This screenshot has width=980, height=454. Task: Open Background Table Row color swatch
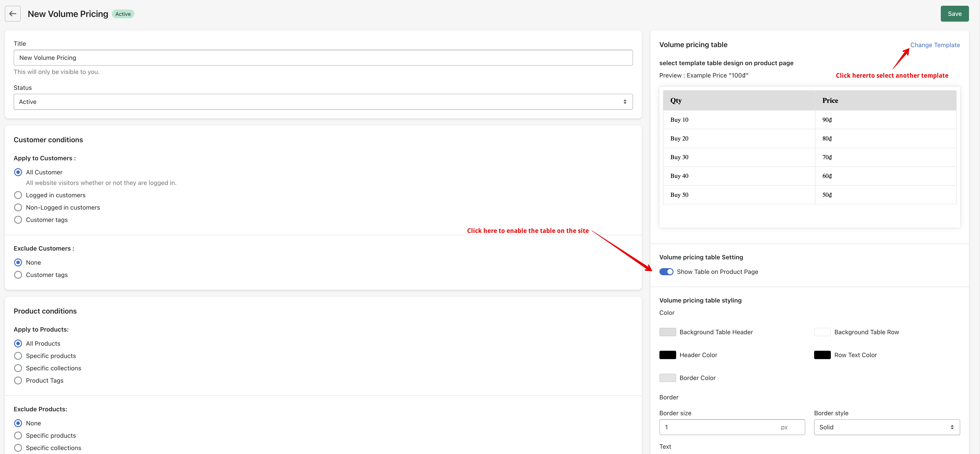[822, 332]
